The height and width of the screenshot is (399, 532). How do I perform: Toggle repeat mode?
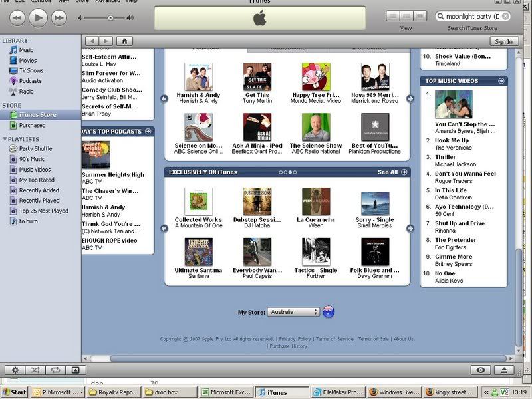[x=55, y=370]
